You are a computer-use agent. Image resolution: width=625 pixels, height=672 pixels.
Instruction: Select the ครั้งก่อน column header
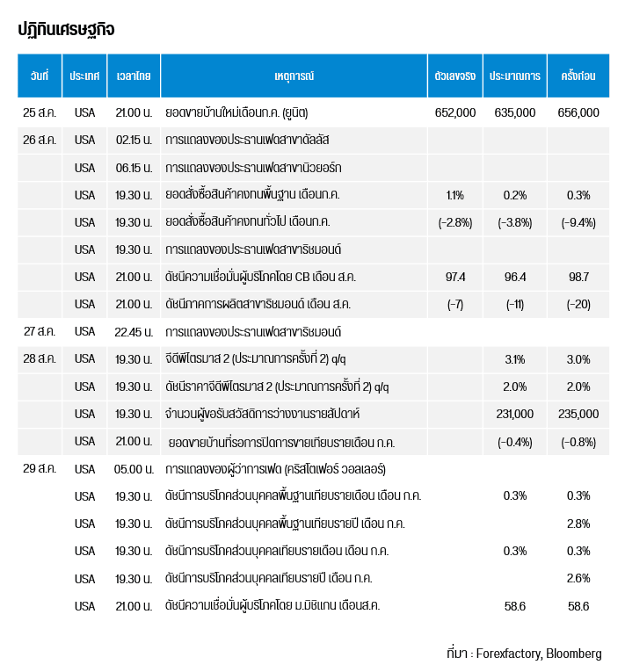point(578,76)
